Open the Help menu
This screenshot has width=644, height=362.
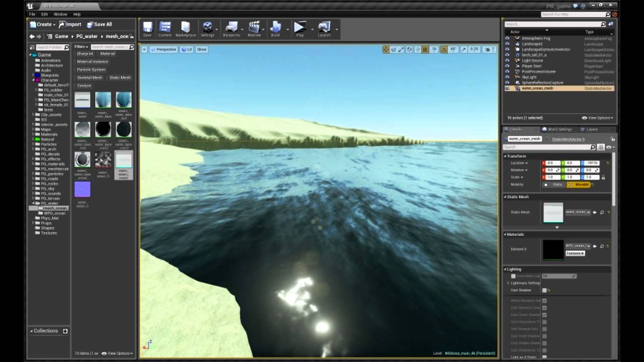(77, 14)
